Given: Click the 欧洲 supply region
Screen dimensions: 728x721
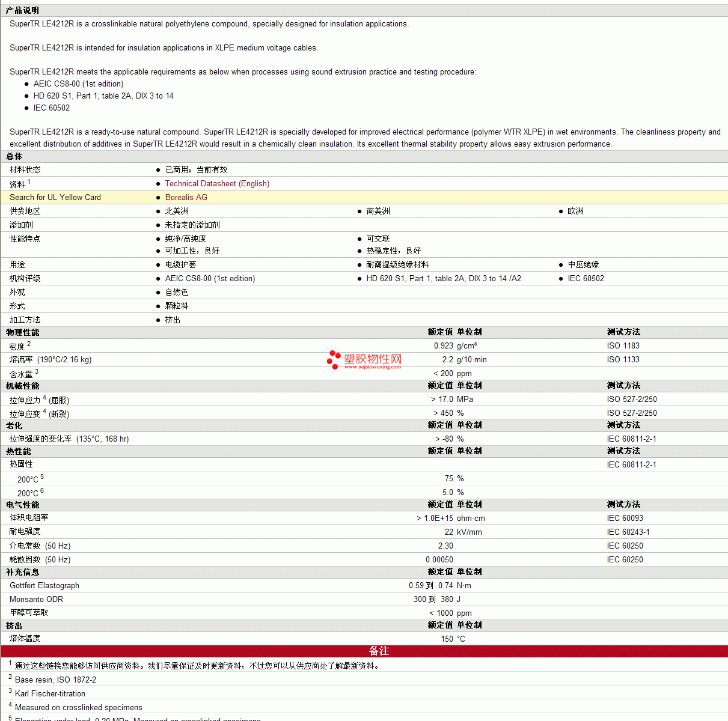Looking at the screenshot, I should pos(576,211).
